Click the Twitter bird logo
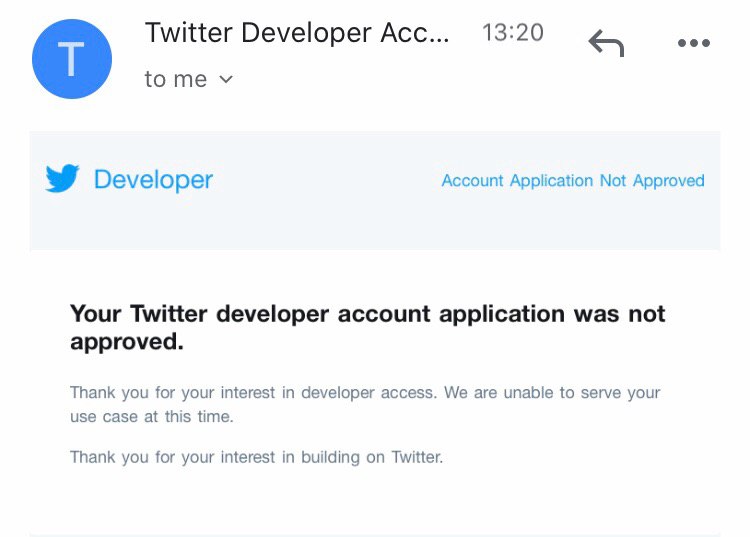 point(62,180)
